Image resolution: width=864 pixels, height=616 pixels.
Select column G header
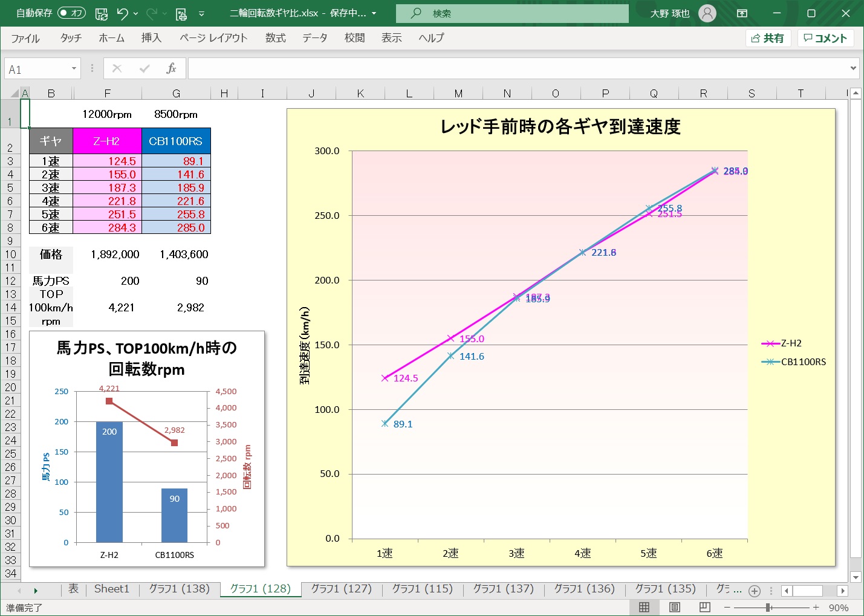(177, 93)
